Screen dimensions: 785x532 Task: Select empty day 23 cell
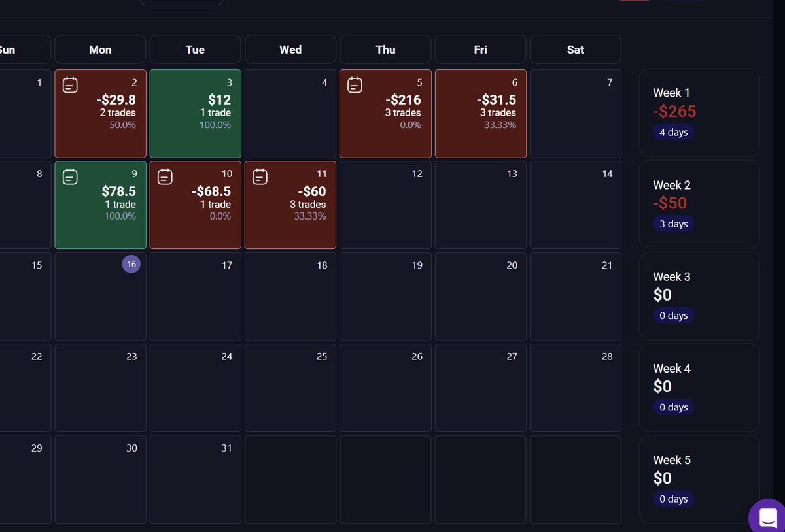point(100,388)
